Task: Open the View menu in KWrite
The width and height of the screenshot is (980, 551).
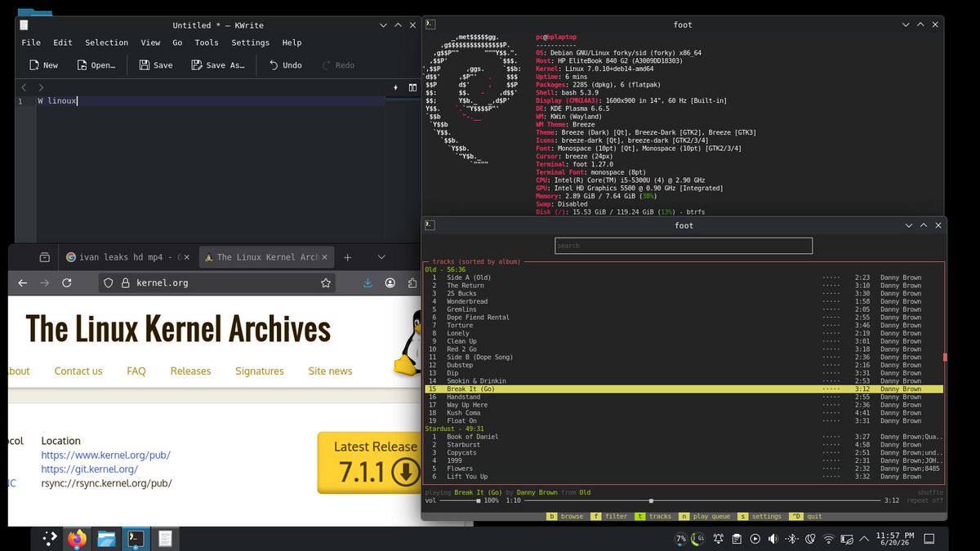Action: pos(150,42)
